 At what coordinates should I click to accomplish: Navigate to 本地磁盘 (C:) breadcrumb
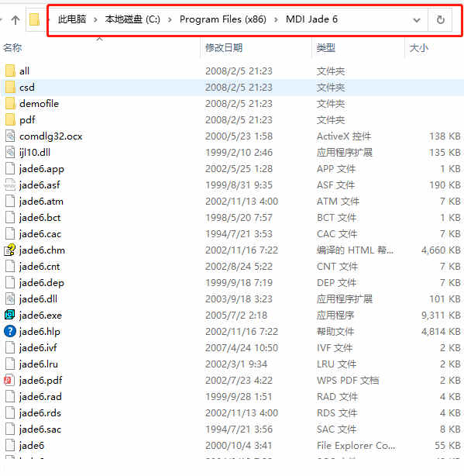132,19
